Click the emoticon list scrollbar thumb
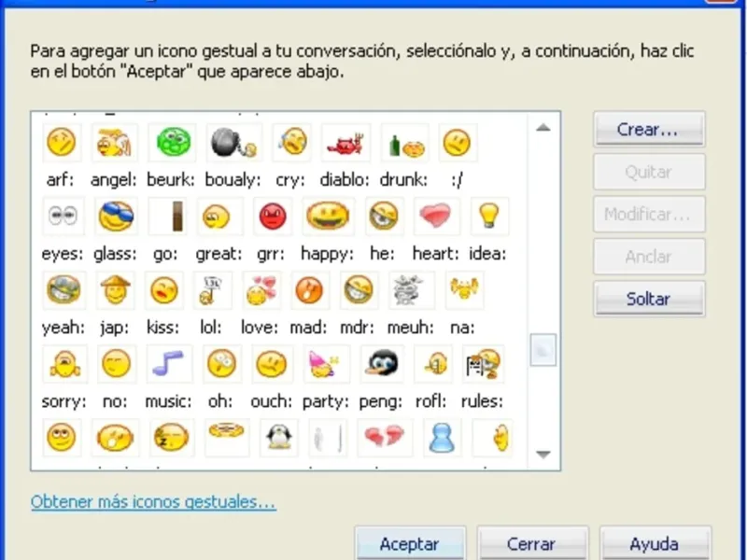 pyautogui.click(x=543, y=350)
